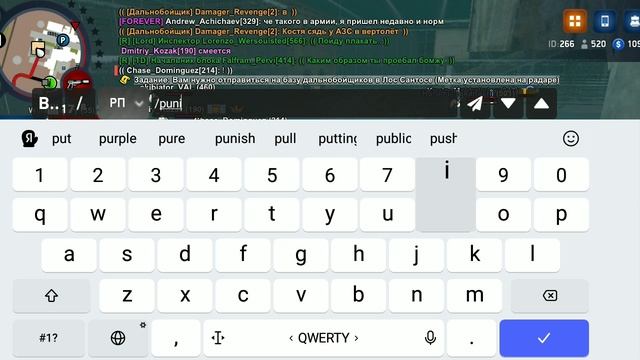Tap the number 5 key
Image resolution: width=640 pixels, height=360 pixels.
pyautogui.click(x=272, y=175)
